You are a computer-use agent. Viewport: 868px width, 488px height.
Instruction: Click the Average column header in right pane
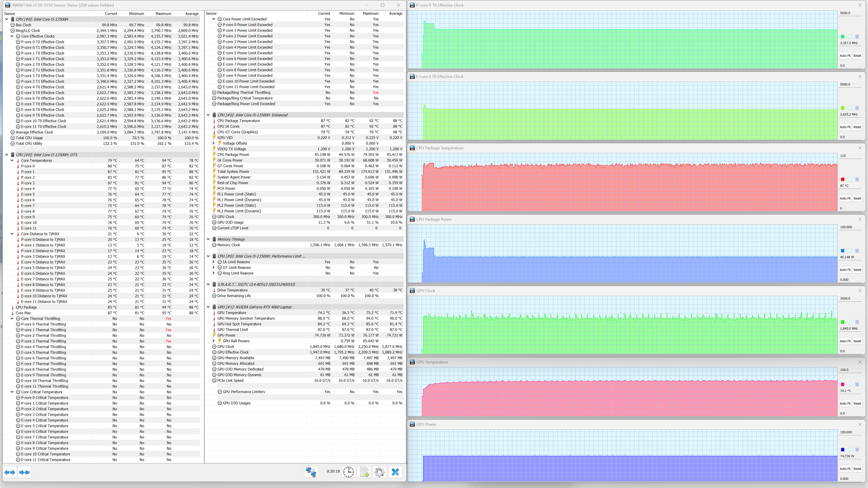pos(396,14)
